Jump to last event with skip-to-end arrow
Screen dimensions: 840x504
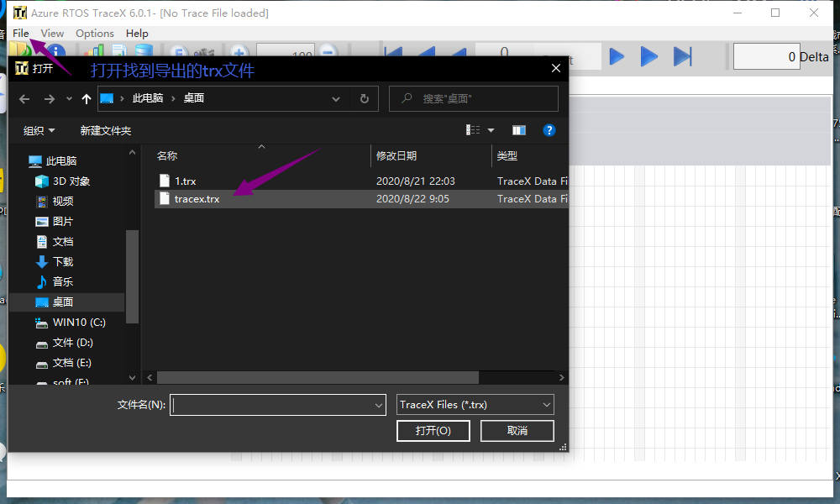pos(682,56)
